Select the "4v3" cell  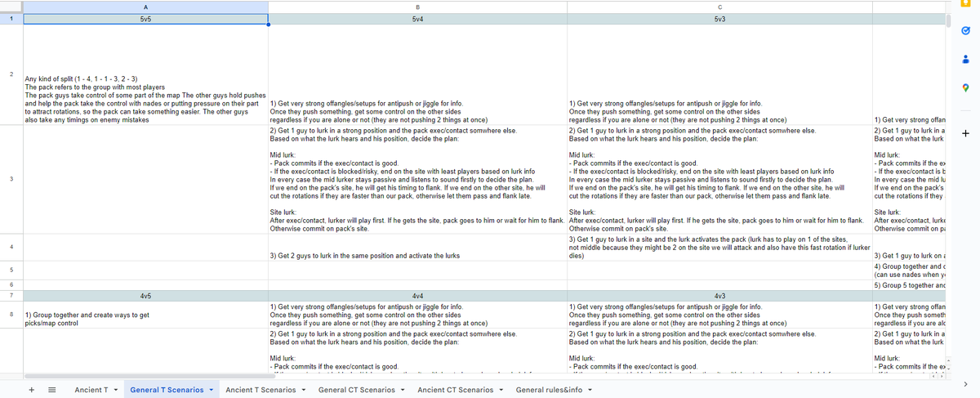pyautogui.click(x=718, y=294)
